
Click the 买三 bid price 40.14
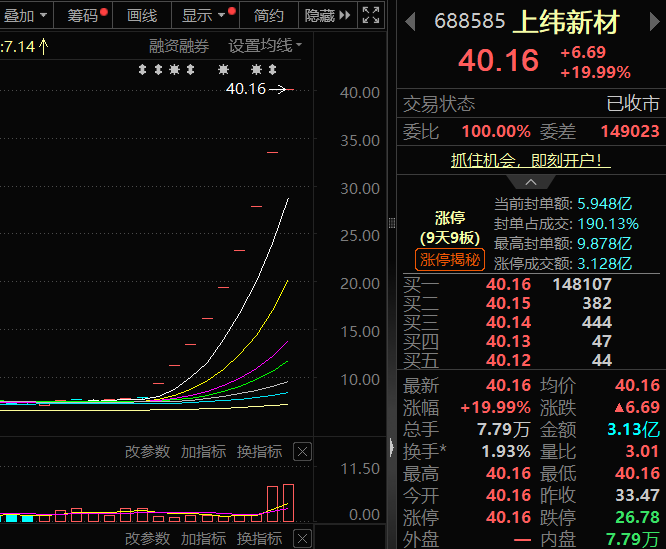[x=508, y=322]
